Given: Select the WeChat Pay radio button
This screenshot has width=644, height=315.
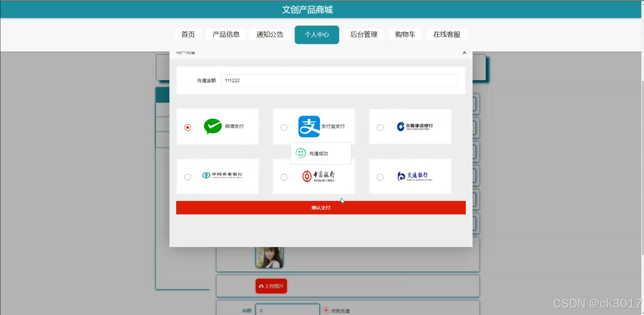Looking at the screenshot, I should pos(188,127).
